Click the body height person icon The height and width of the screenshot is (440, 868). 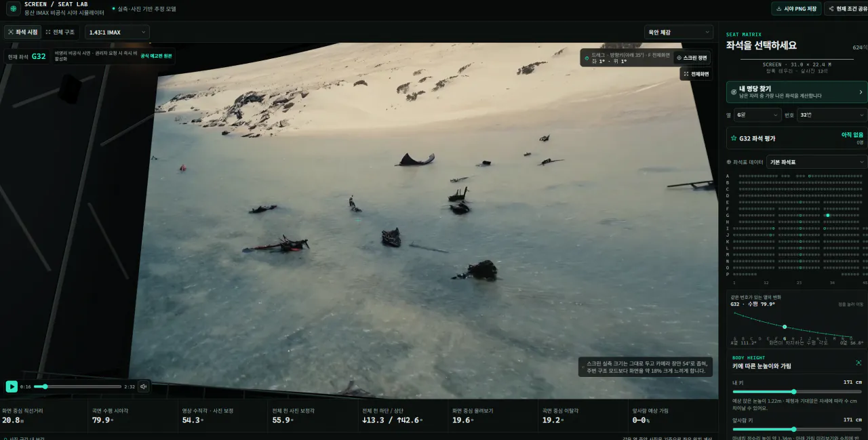(859, 363)
